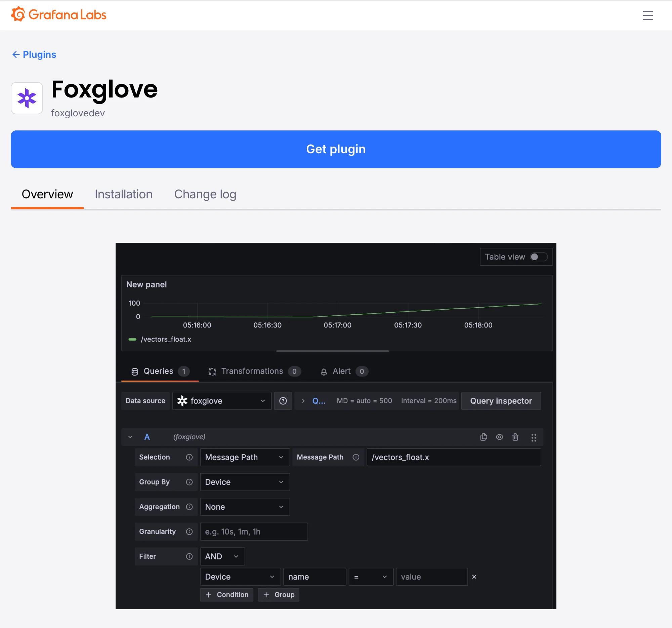672x628 pixels.
Task: Click the info icon next to Aggregation
Action: click(x=189, y=507)
